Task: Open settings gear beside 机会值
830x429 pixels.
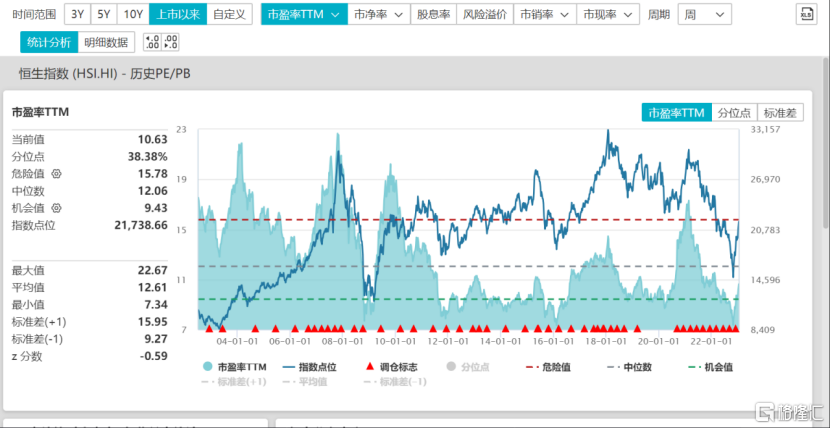Action: click(x=57, y=207)
